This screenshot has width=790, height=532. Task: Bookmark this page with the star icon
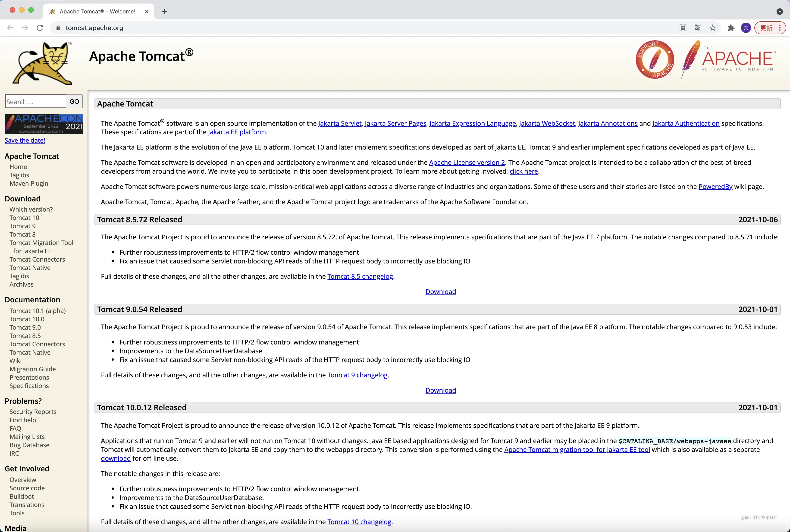click(713, 28)
